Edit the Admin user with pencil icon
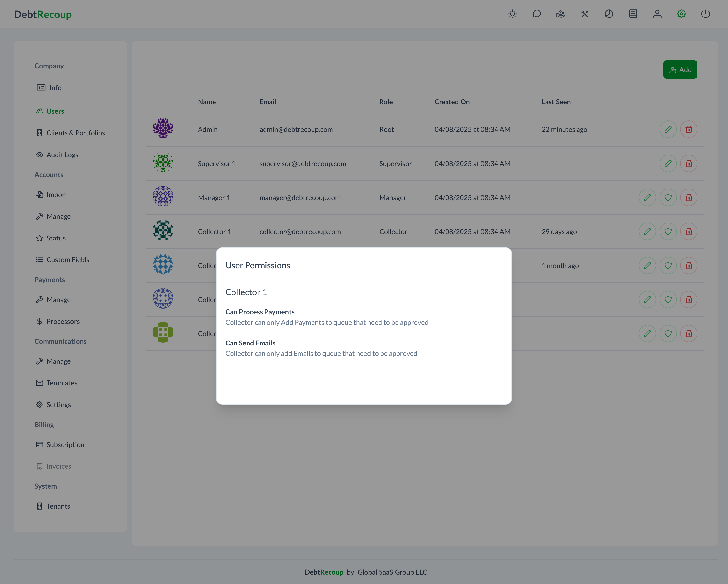The width and height of the screenshot is (728, 584). (x=668, y=129)
